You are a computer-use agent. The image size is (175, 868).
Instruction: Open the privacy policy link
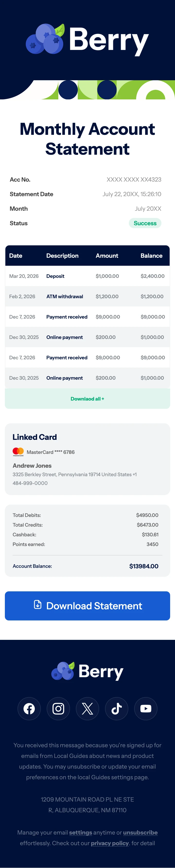110,843
